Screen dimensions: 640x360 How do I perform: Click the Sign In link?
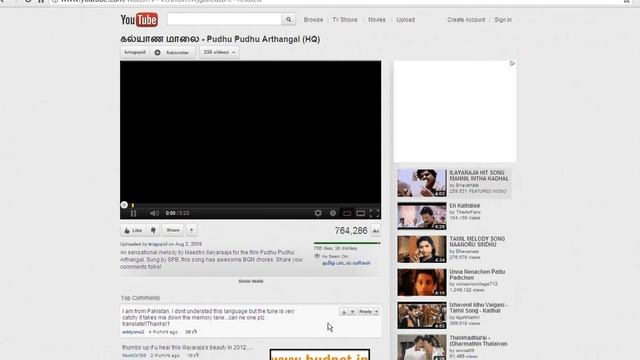pyautogui.click(x=503, y=20)
